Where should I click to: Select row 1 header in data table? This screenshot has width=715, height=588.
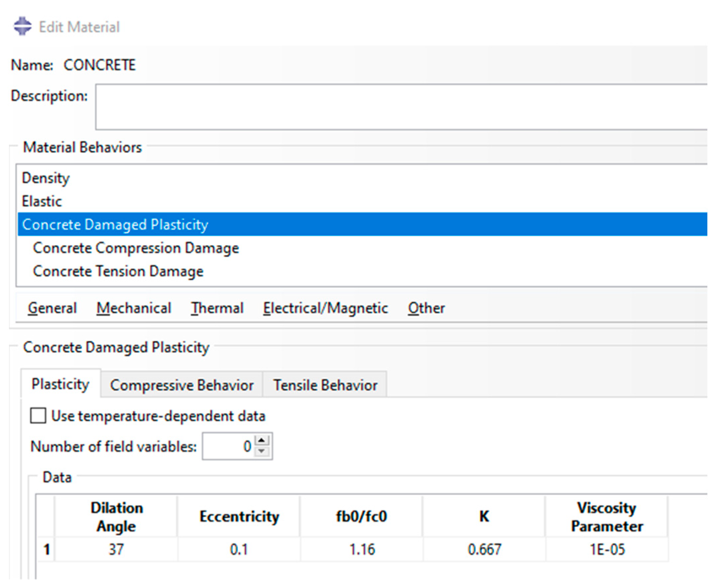[47, 549]
